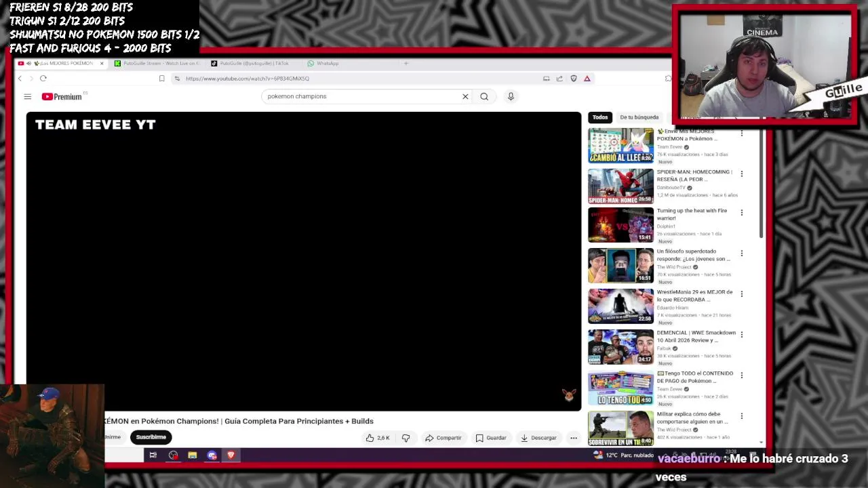Open options for the filósofo superdotado video

[741, 253]
